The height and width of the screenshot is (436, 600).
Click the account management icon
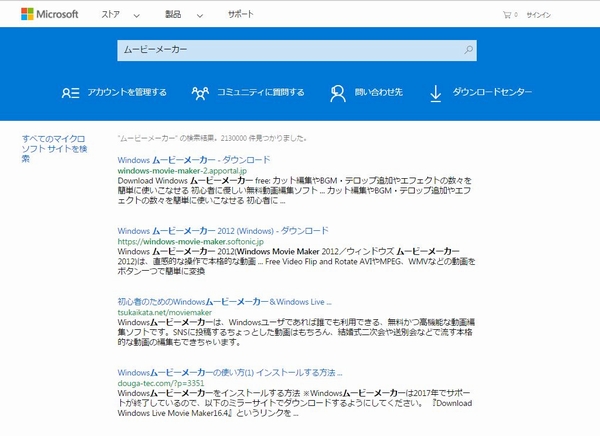click(x=70, y=93)
